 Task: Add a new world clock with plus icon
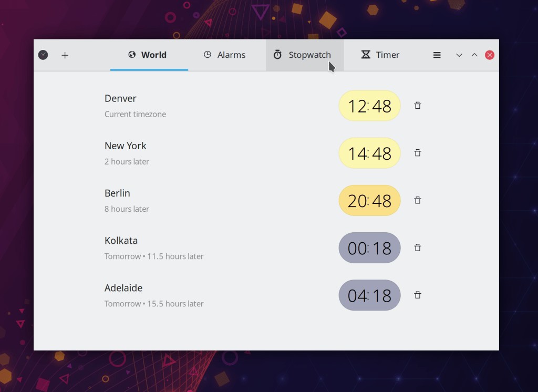coord(65,55)
